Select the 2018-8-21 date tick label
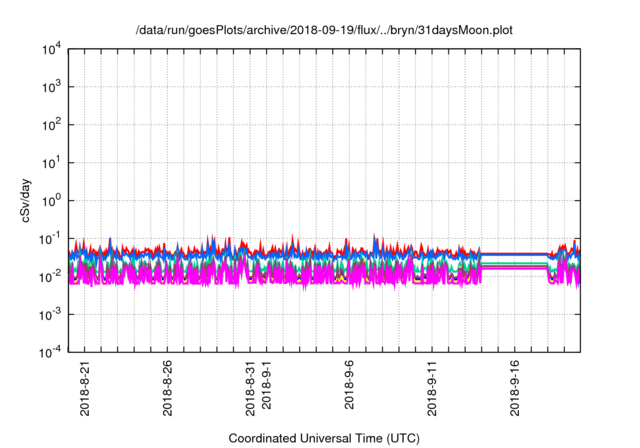Image resolution: width=640 pixels, height=448 pixels. (83, 388)
